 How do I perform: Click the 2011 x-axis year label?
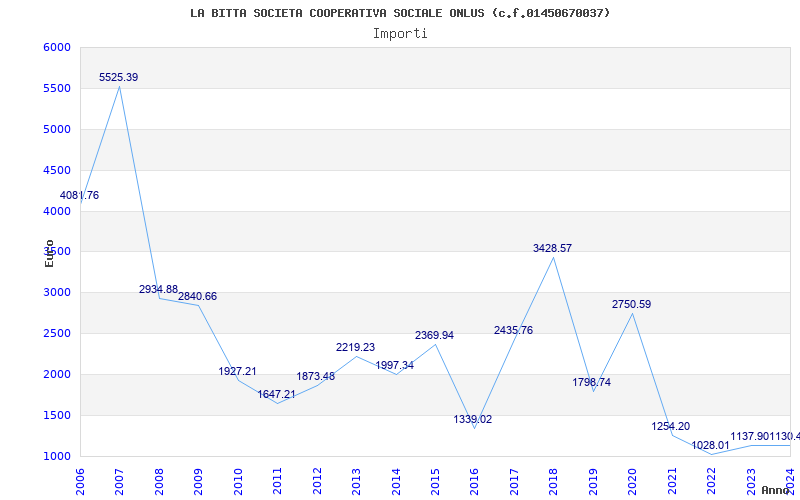[x=278, y=482]
